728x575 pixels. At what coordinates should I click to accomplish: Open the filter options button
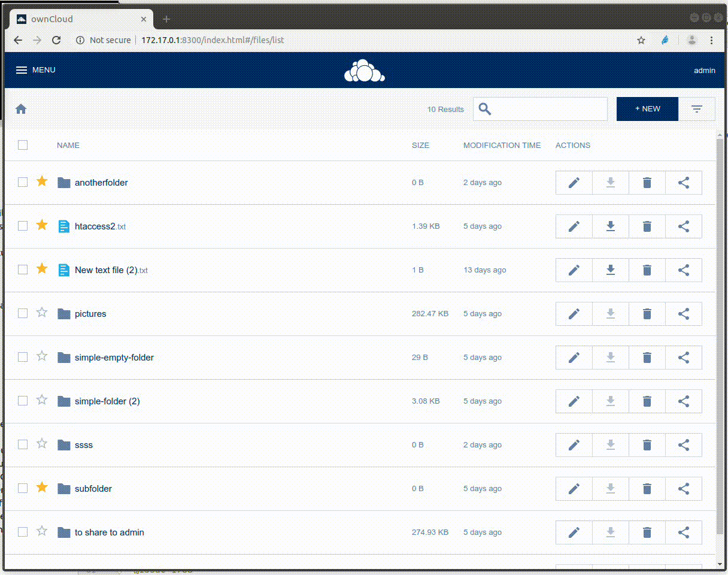(697, 109)
